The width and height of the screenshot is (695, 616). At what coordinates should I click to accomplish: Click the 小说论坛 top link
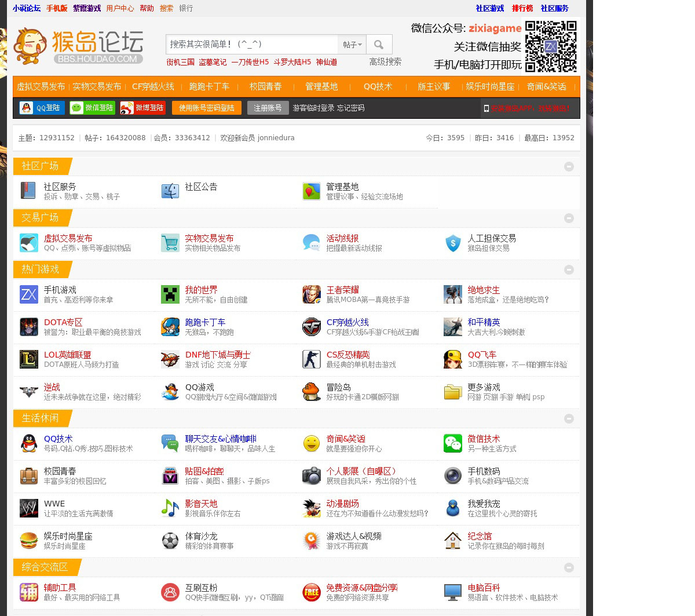(x=27, y=8)
